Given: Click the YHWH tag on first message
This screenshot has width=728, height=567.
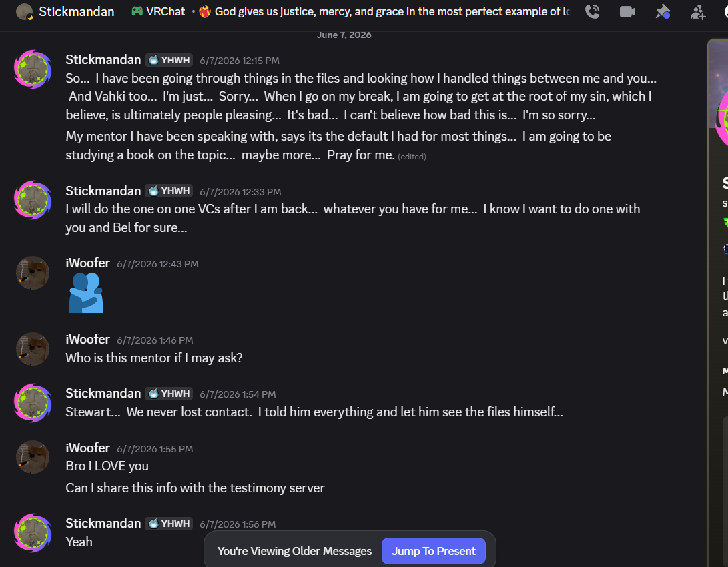Looking at the screenshot, I should (169, 60).
